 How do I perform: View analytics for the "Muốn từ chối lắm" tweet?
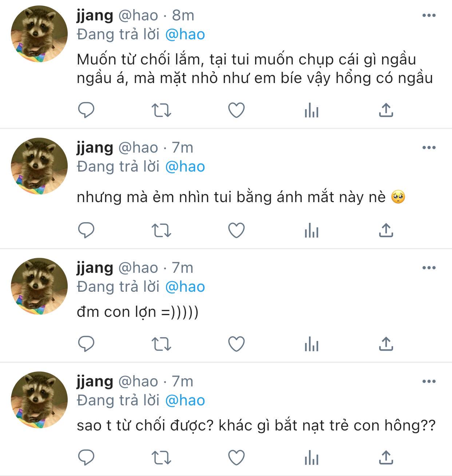pyautogui.click(x=312, y=110)
